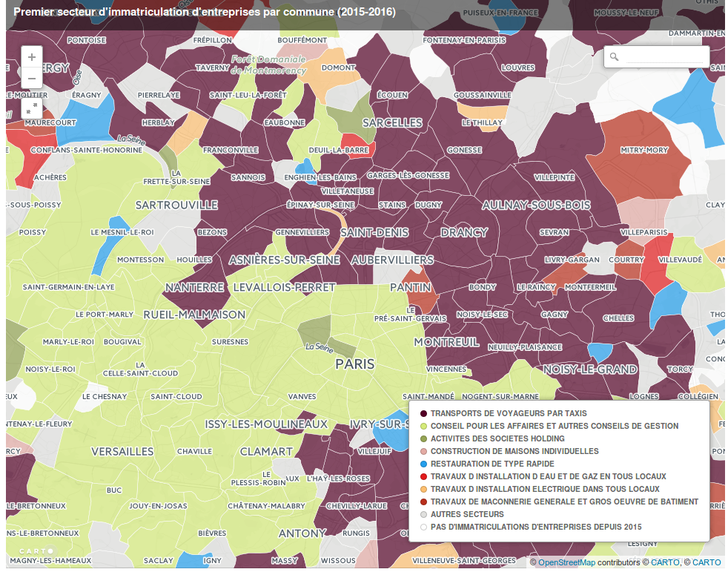This screenshot has height=572, width=728.
Task: Click the SURESNES commune label
Action: point(231,342)
